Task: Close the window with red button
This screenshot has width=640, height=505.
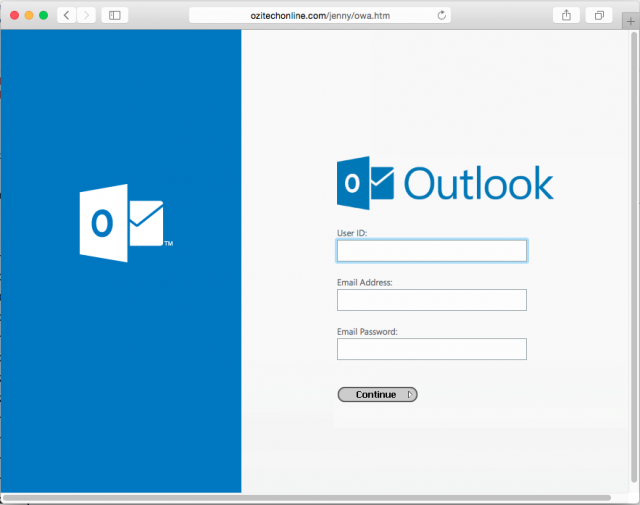Action: coord(14,16)
